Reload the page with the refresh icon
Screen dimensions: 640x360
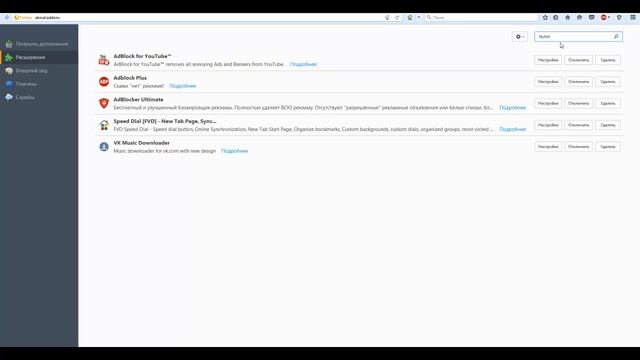pos(397,18)
